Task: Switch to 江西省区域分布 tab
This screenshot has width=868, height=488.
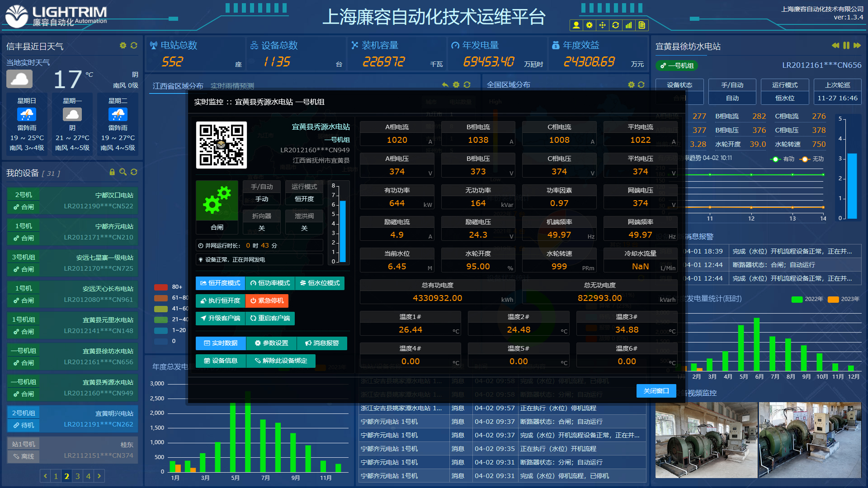Action: (x=178, y=86)
